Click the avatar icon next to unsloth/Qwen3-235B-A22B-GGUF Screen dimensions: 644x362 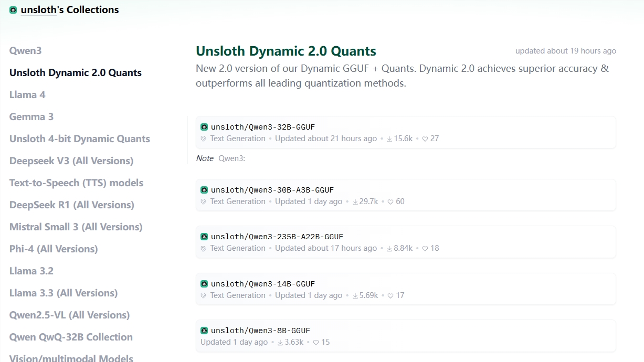click(x=204, y=237)
